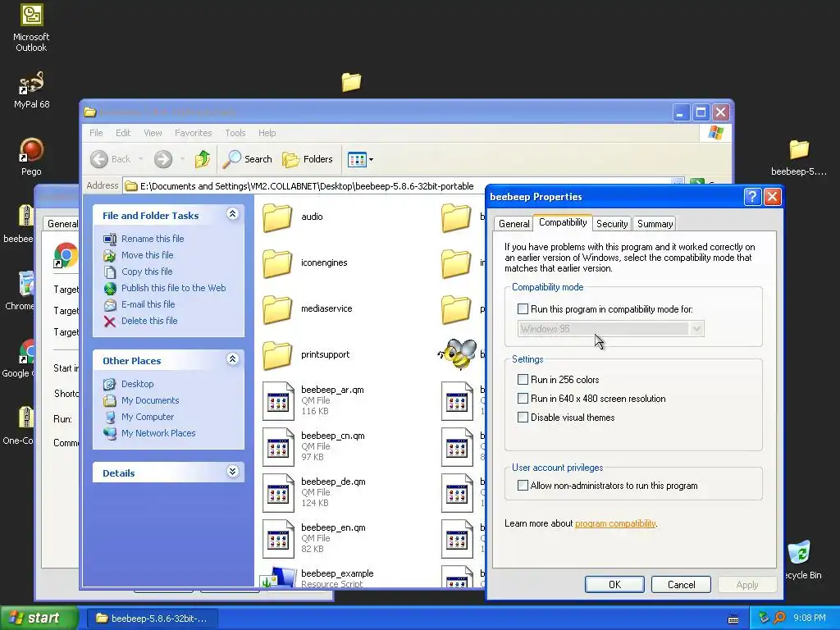Click the help question mark button

click(x=752, y=197)
